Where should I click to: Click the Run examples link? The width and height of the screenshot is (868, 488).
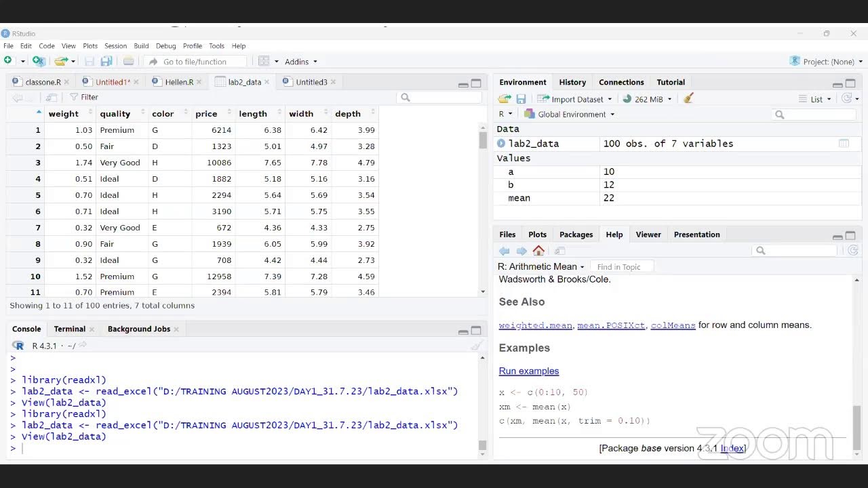[x=529, y=371]
